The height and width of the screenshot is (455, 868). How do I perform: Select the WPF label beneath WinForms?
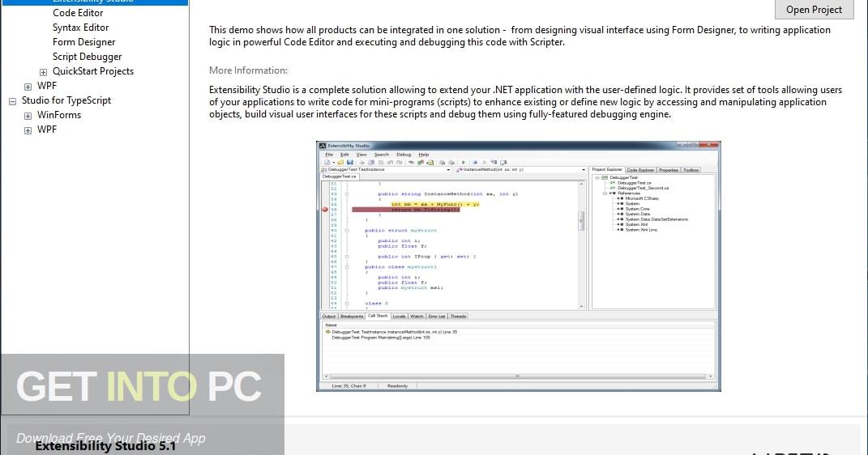pyautogui.click(x=47, y=130)
